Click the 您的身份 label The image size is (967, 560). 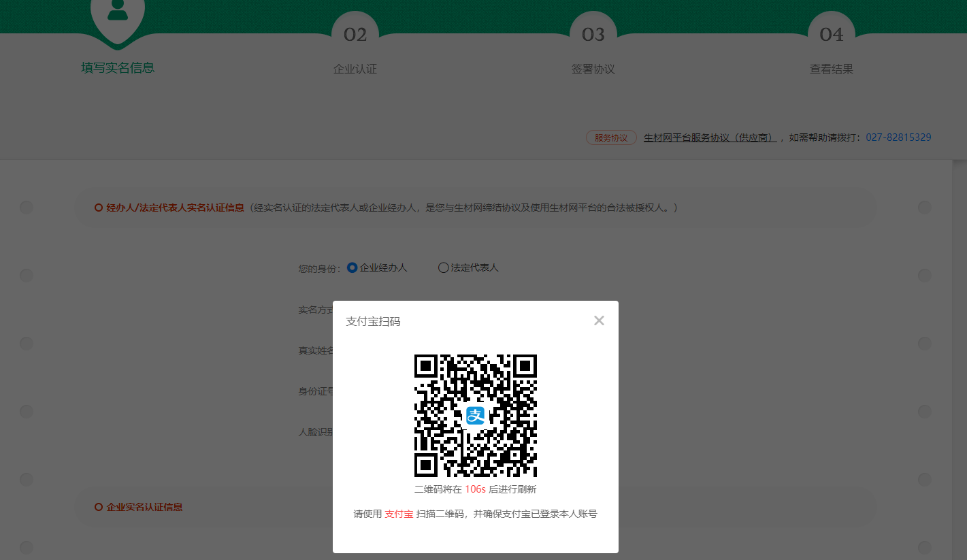coord(318,268)
